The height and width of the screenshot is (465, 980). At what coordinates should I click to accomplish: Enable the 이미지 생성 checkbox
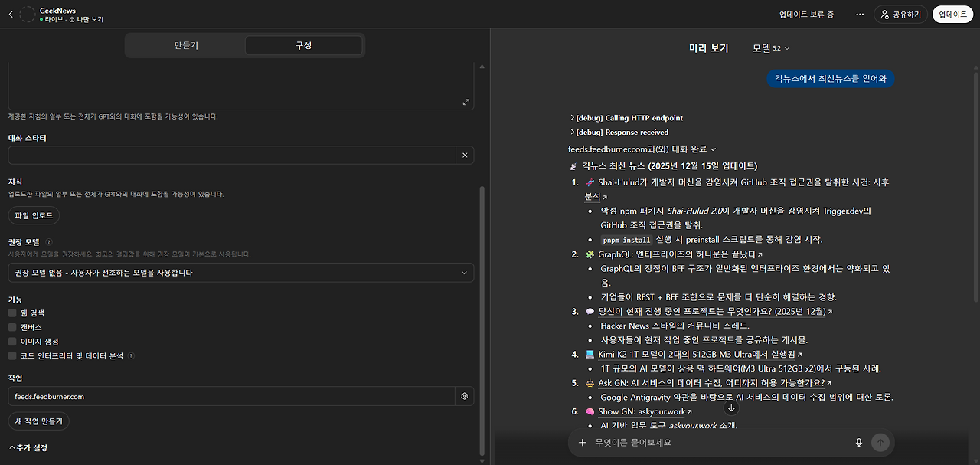pos(12,342)
